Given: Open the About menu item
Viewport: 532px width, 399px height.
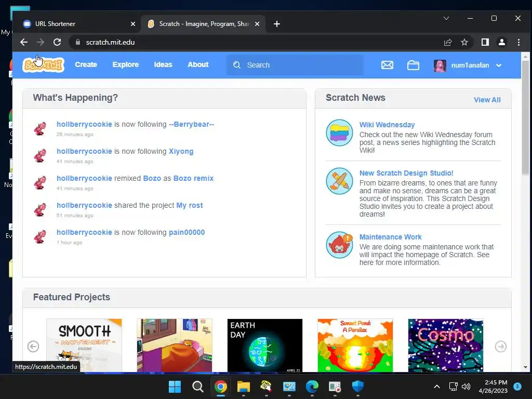Looking at the screenshot, I should pyautogui.click(x=198, y=64).
